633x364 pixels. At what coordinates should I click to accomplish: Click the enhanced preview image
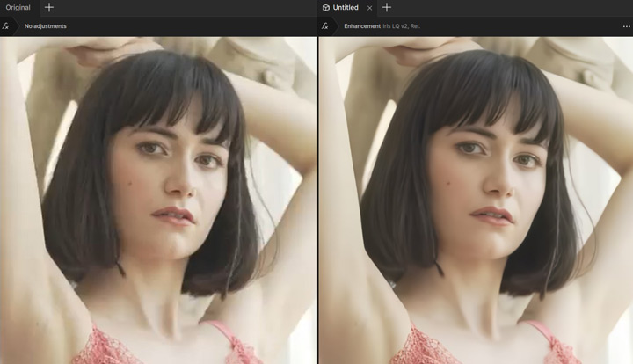click(476, 200)
